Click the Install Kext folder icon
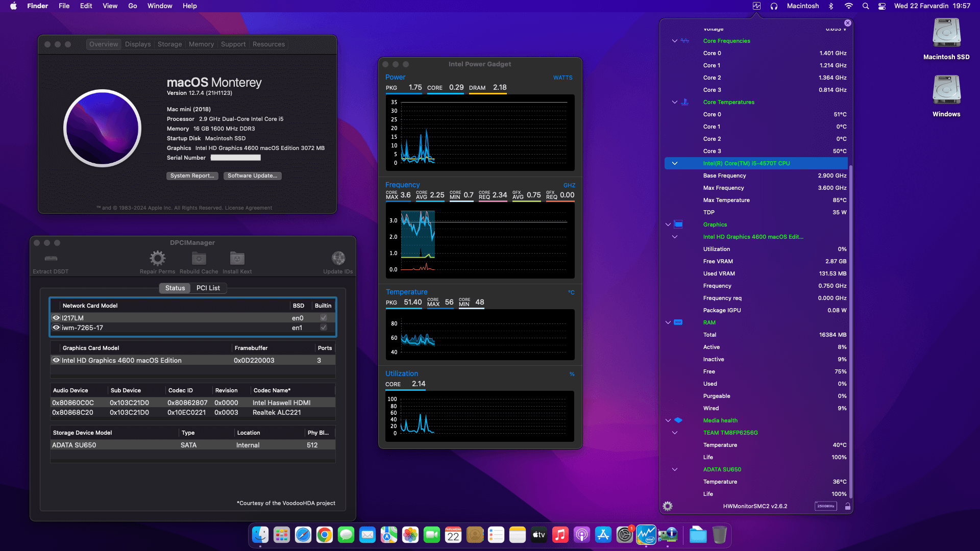The height and width of the screenshot is (551, 980). coord(237,258)
